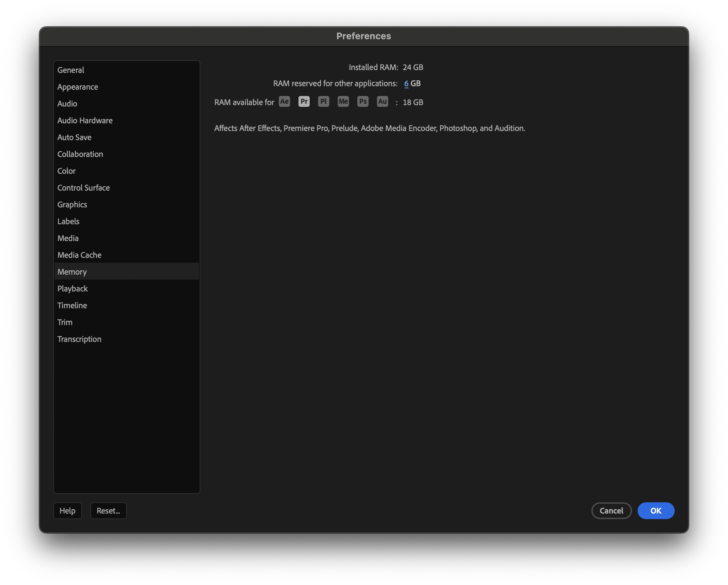Select the Playback category
Viewport: 728px width, 585px height.
click(x=73, y=289)
